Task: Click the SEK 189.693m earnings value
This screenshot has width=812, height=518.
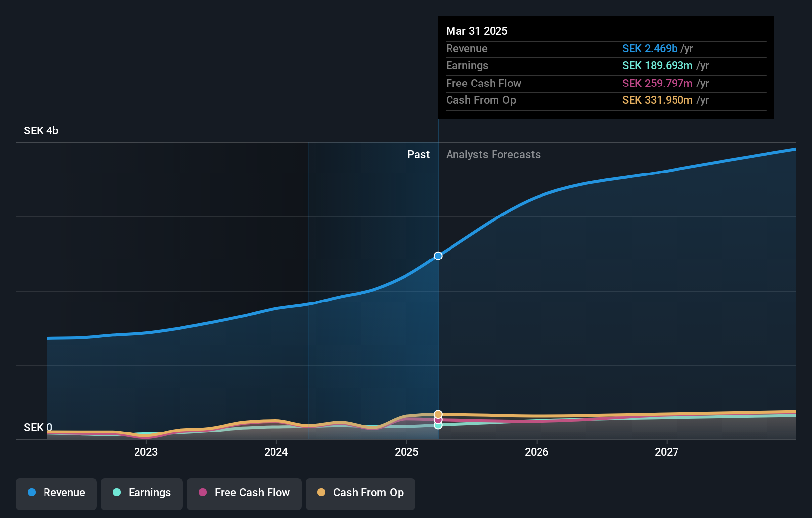Action: point(657,65)
